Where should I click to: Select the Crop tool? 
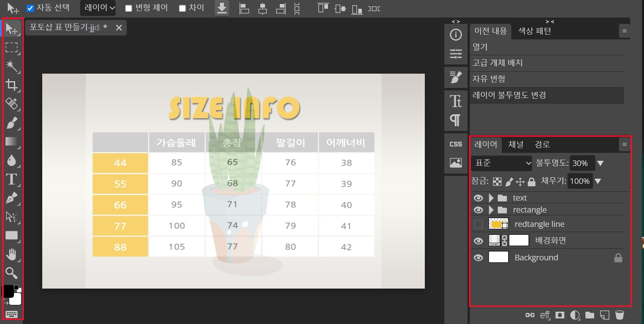(12, 85)
